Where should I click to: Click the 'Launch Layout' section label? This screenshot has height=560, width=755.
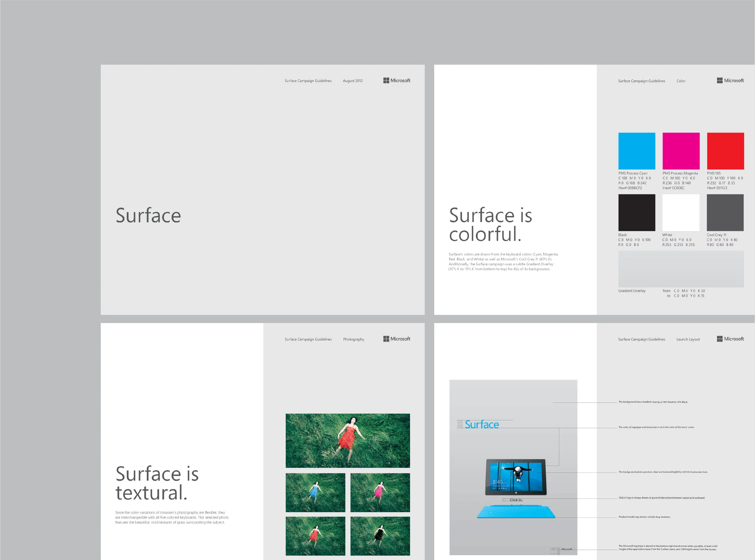click(688, 339)
